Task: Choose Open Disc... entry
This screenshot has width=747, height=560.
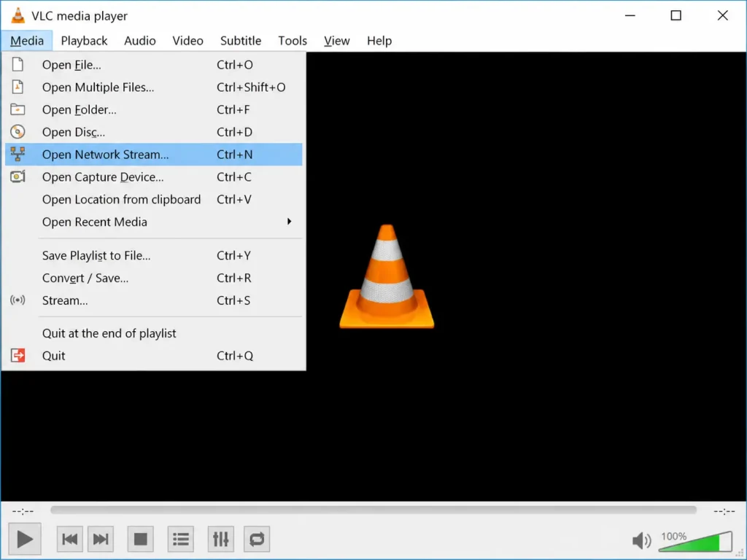Action: point(153,131)
